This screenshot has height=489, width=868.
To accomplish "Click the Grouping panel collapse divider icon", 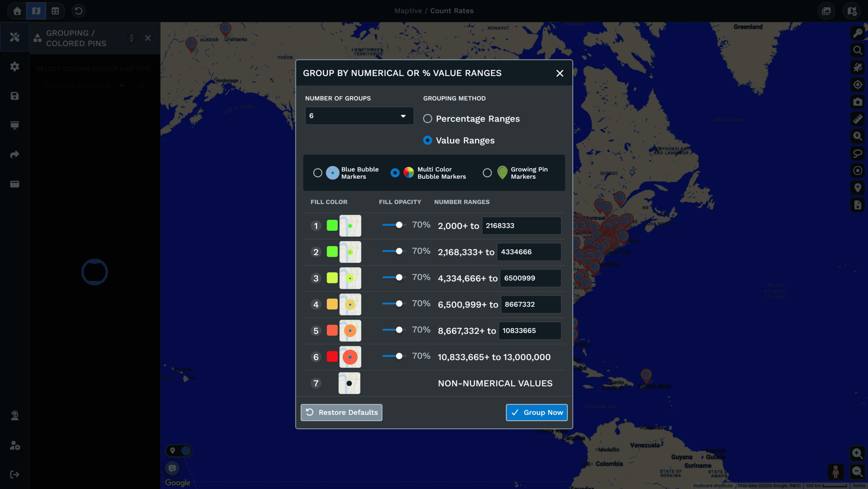I will click(x=132, y=38).
